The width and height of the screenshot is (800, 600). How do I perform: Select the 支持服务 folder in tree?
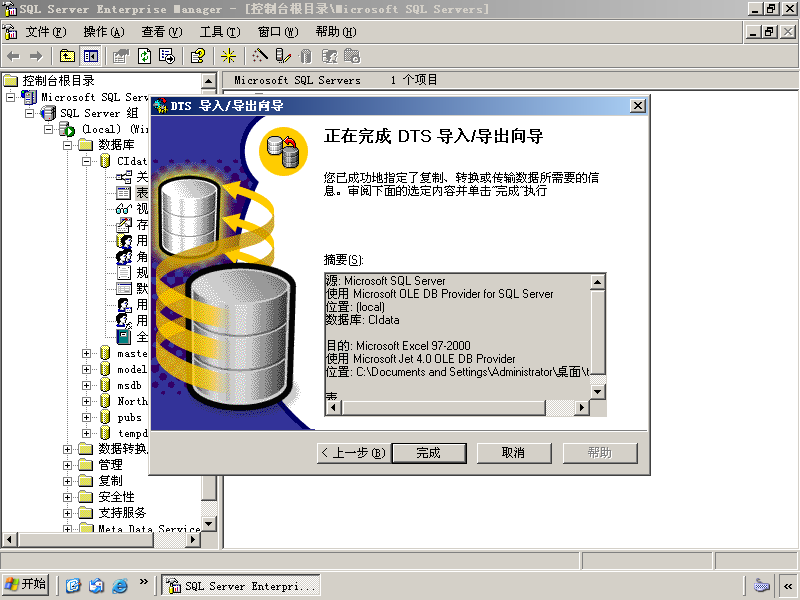pyautogui.click(x=122, y=513)
